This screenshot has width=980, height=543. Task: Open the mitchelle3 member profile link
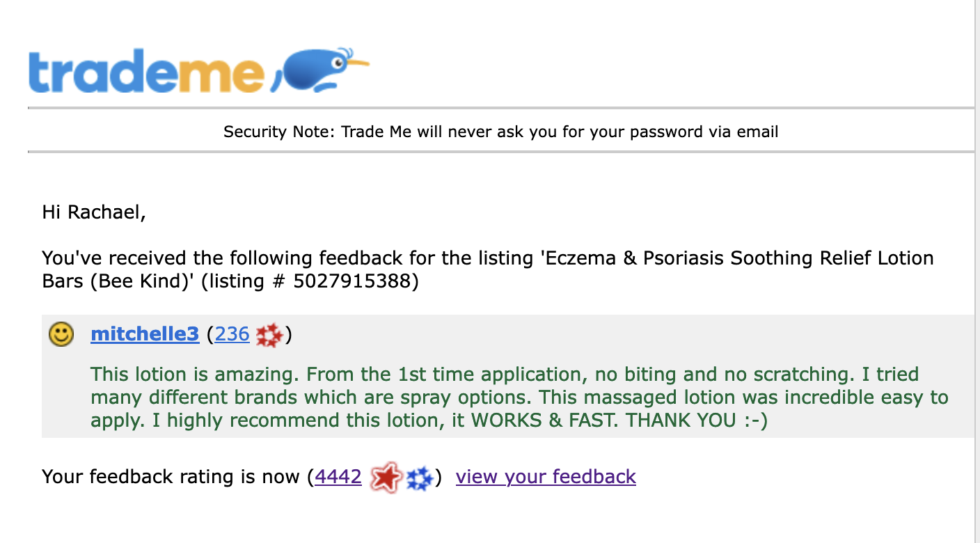tap(145, 334)
